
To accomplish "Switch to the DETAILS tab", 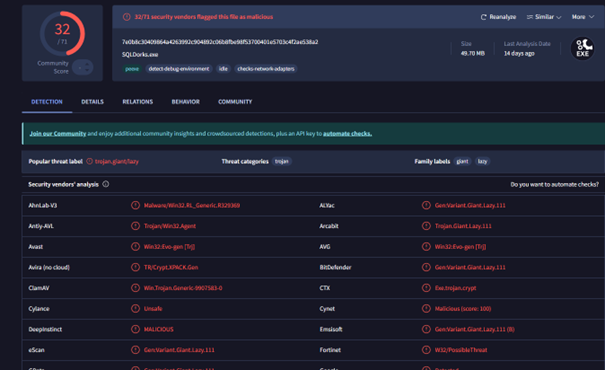I will pyautogui.click(x=92, y=102).
